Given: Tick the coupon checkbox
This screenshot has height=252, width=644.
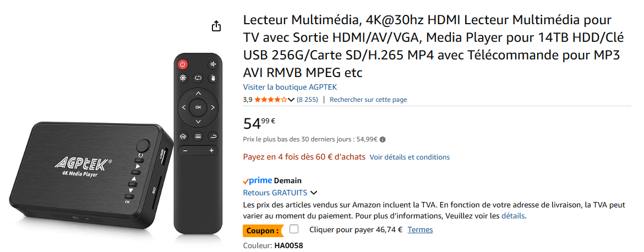Looking at the screenshot, I should pyautogui.click(x=294, y=229).
